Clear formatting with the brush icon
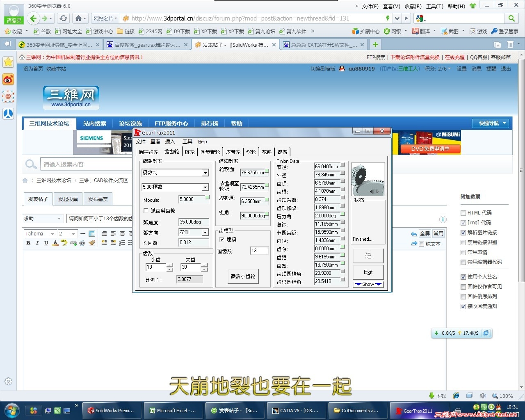Viewport: 525px width, 420px height. 92,243
